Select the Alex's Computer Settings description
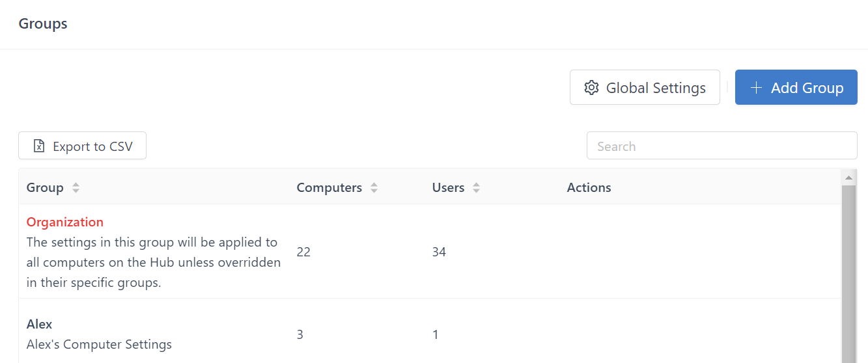This screenshot has width=868, height=363. [99, 344]
